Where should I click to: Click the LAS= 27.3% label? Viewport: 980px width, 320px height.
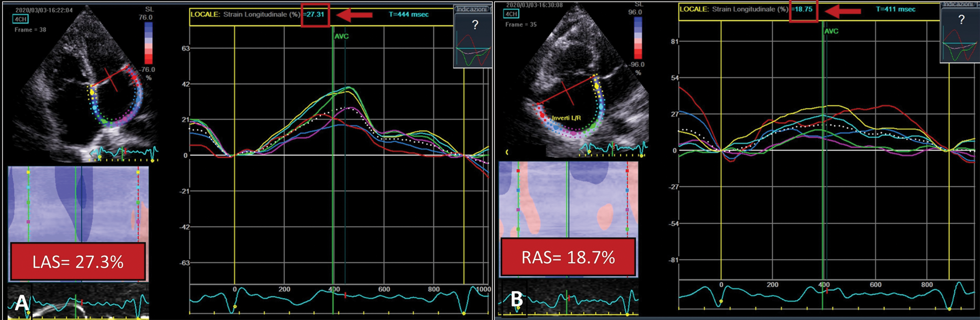click(78, 262)
